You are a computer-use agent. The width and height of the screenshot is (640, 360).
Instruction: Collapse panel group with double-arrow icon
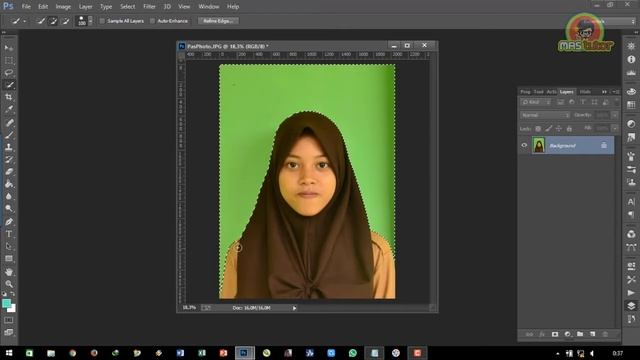(x=604, y=92)
